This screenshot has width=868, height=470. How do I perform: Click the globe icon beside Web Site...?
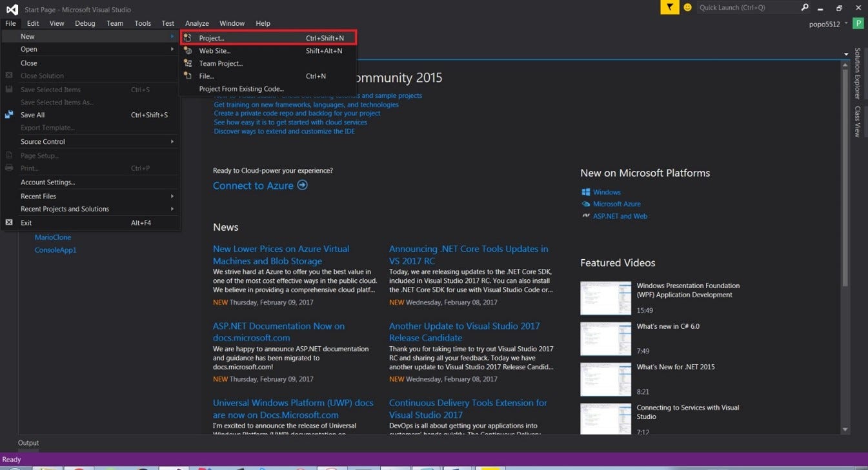[x=188, y=51]
